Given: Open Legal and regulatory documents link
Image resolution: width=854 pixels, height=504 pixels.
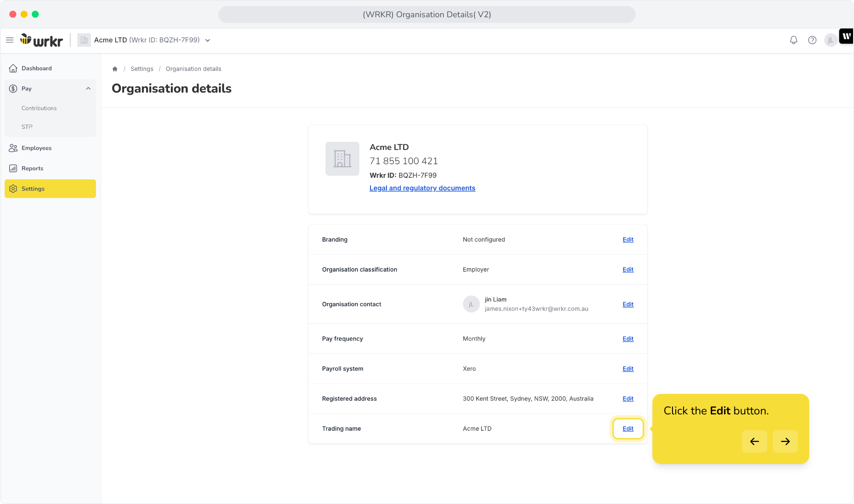Looking at the screenshot, I should (422, 188).
